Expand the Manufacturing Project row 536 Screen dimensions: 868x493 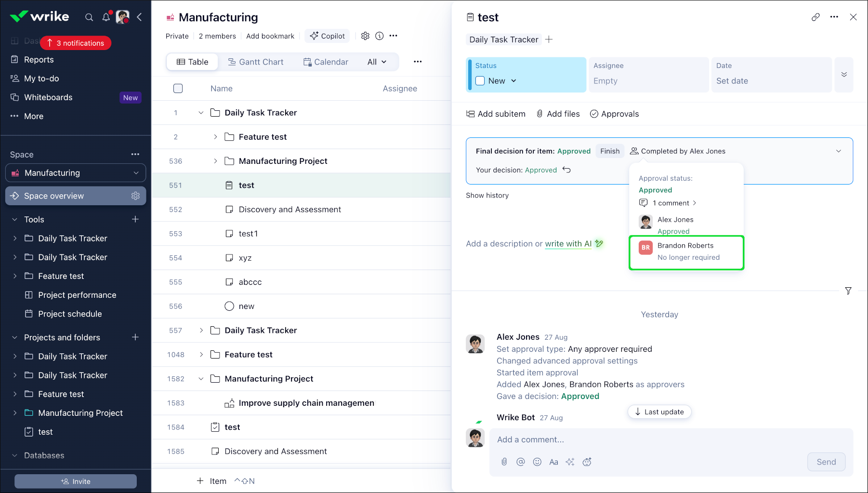click(215, 161)
